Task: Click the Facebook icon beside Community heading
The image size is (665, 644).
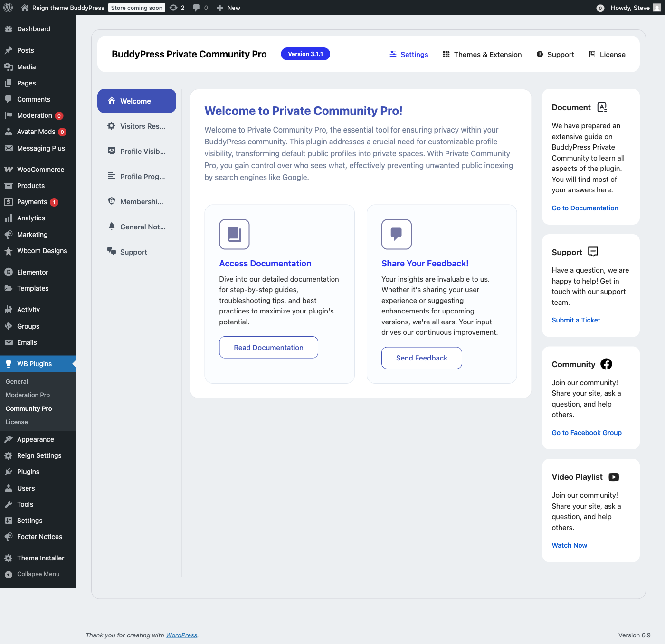Action: tap(606, 364)
